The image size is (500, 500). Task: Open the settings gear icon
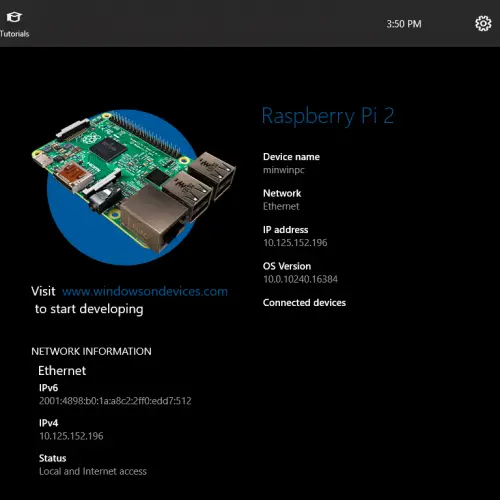coord(483,23)
